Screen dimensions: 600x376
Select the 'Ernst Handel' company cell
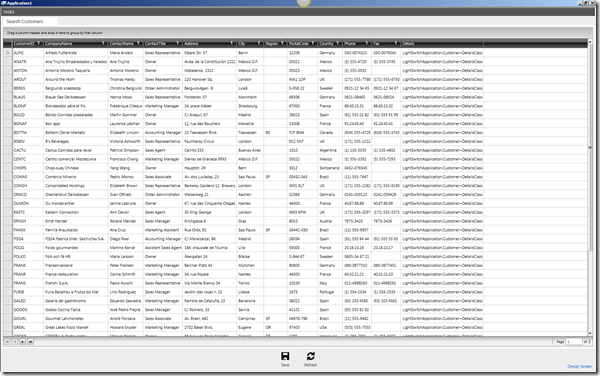pyautogui.click(x=76, y=221)
